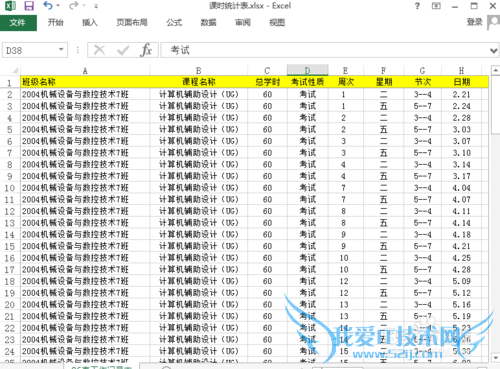Select row 10 header
500x369 pixels.
click(10, 188)
